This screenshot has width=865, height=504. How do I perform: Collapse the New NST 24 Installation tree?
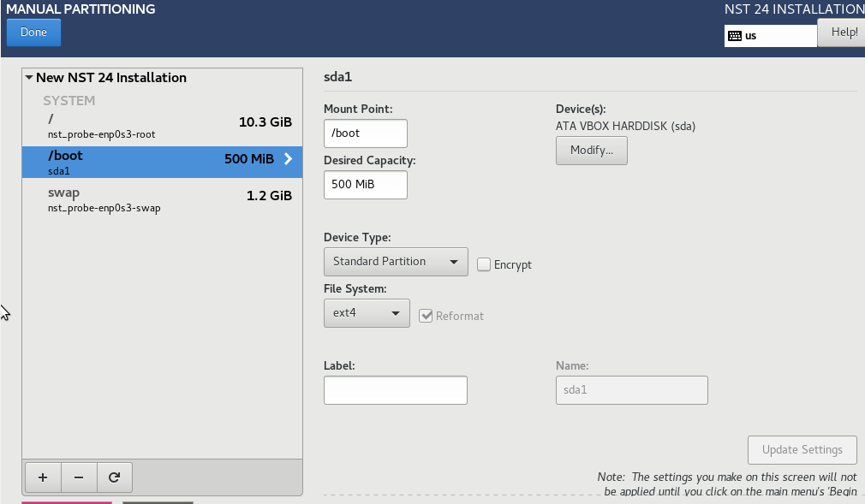click(x=29, y=78)
